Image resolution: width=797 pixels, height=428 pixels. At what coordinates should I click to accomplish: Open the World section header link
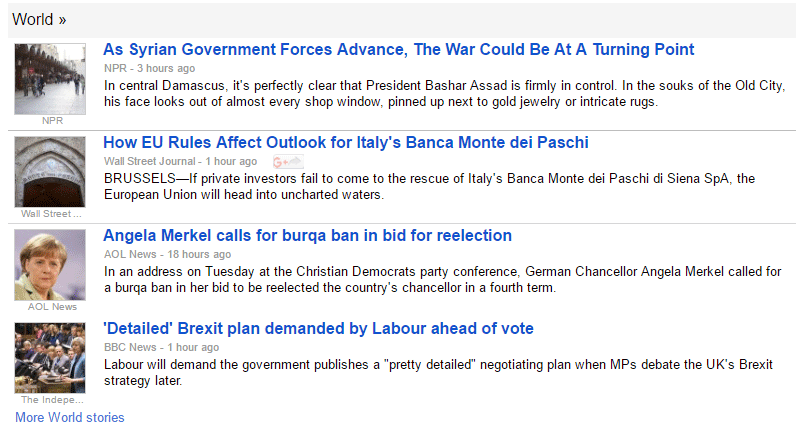pos(39,20)
